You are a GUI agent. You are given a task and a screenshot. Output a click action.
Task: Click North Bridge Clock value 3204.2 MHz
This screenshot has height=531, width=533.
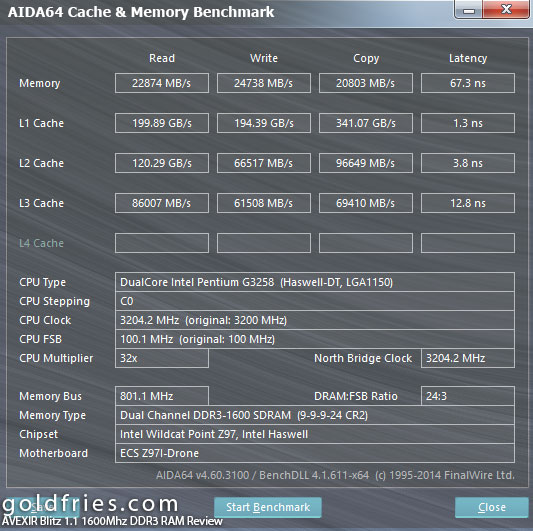468,358
